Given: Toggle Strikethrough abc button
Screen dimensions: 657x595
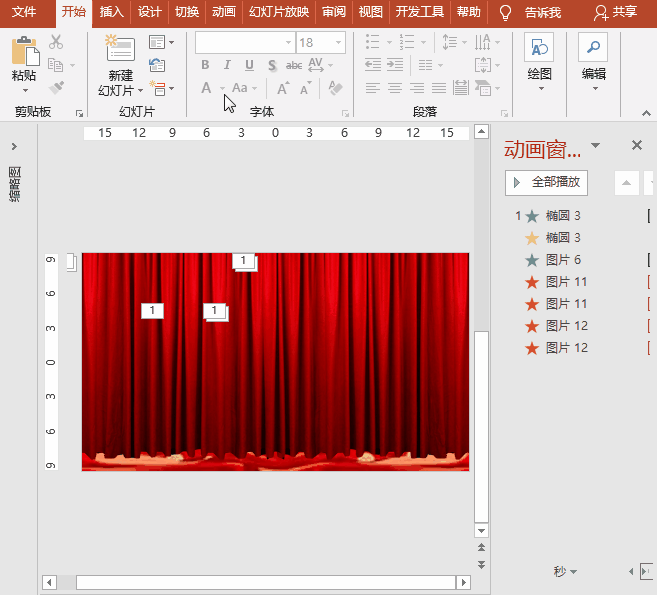Looking at the screenshot, I should click(294, 65).
